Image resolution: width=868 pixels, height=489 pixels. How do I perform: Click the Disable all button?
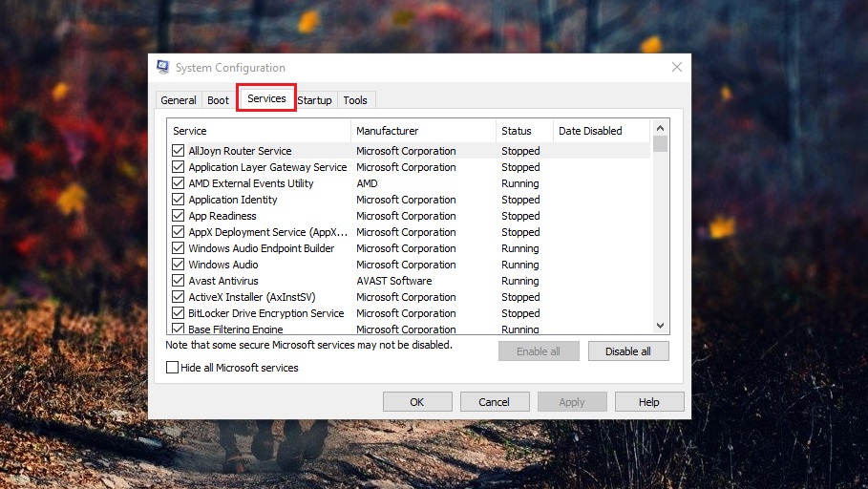[x=628, y=351]
